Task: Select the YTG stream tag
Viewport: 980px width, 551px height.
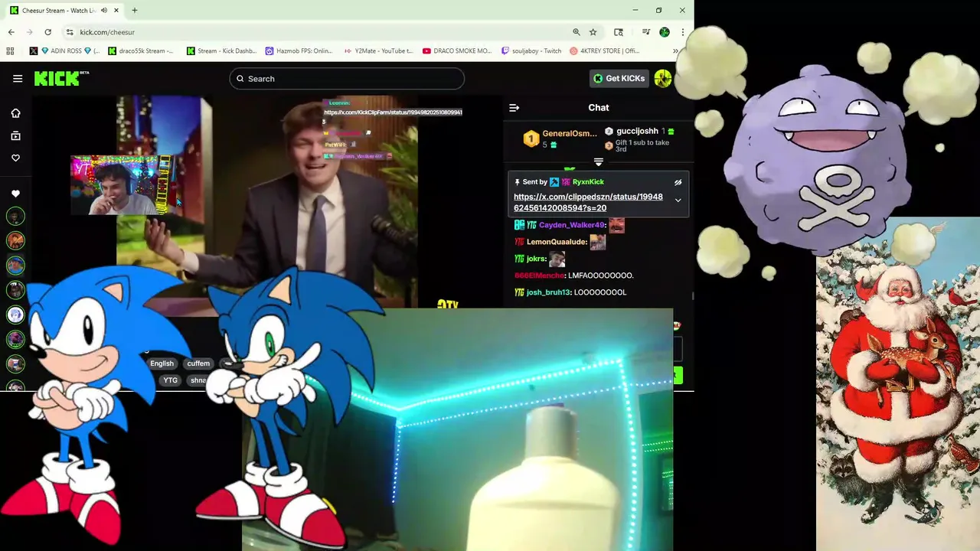Action: [x=170, y=380]
